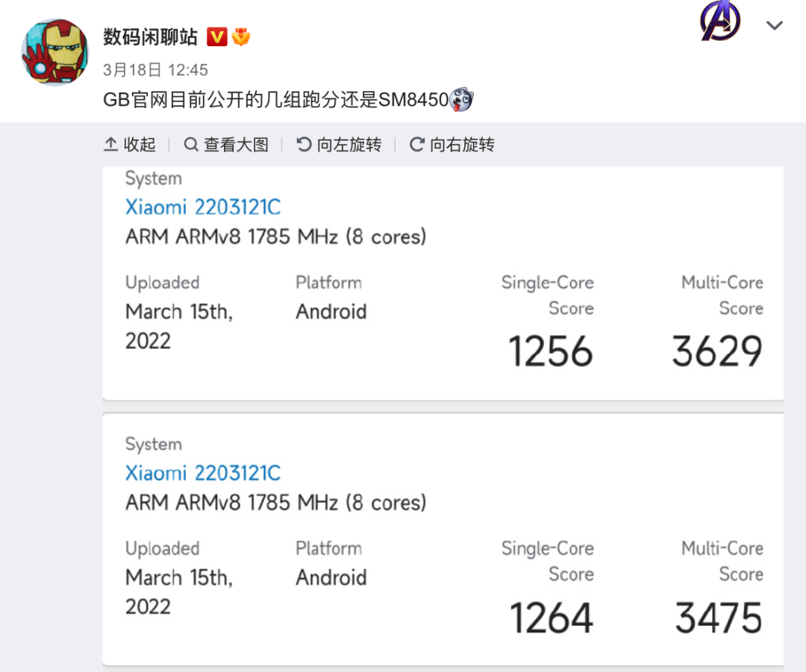Rotate image right with 向右旋转
This screenshot has height=672, width=806.
452,145
